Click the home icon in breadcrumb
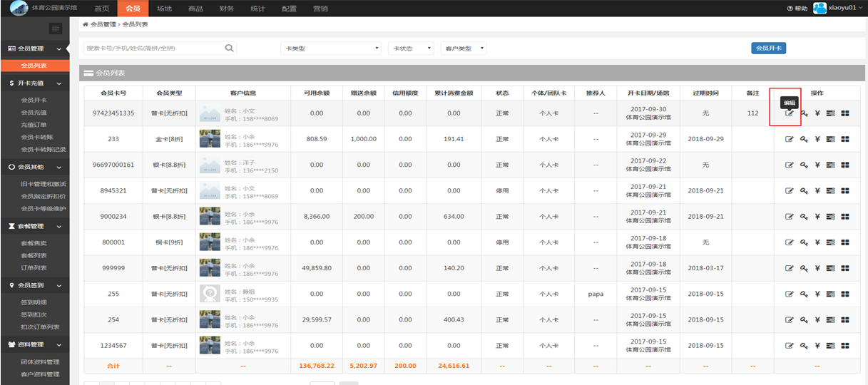Screen dimensions: 868x385 click(86, 24)
